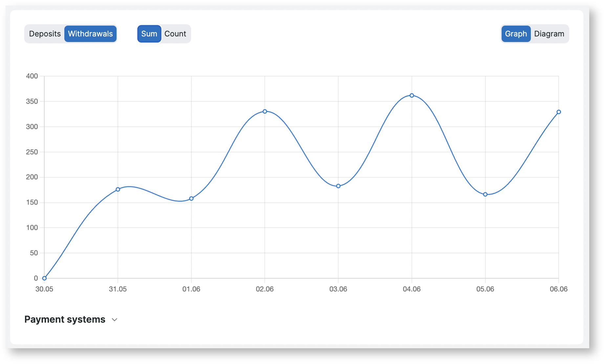Click the 02.06 peak data point
The image size is (605, 364).
265,112
